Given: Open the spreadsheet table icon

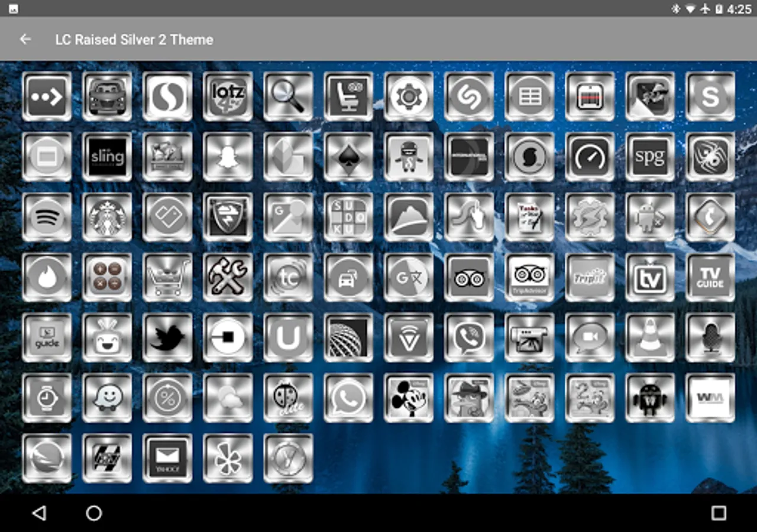Looking at the screenshot, I should (x=529, y=96).
